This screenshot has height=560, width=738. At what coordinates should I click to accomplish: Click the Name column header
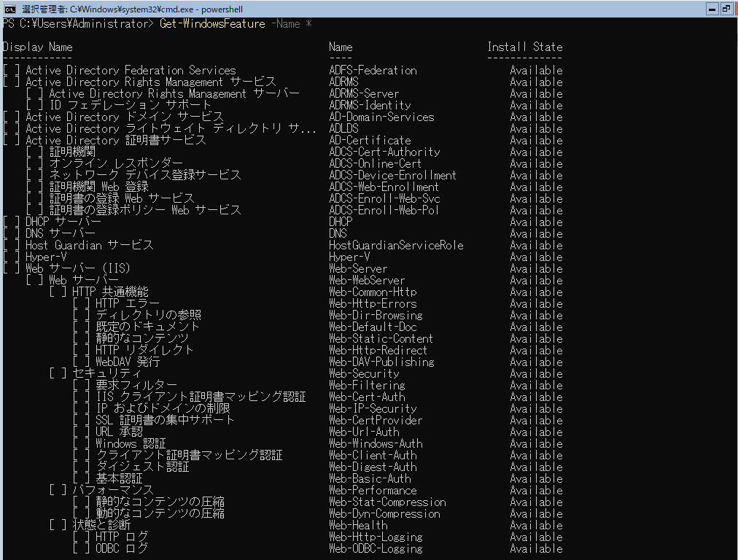(x=341, y=47)
